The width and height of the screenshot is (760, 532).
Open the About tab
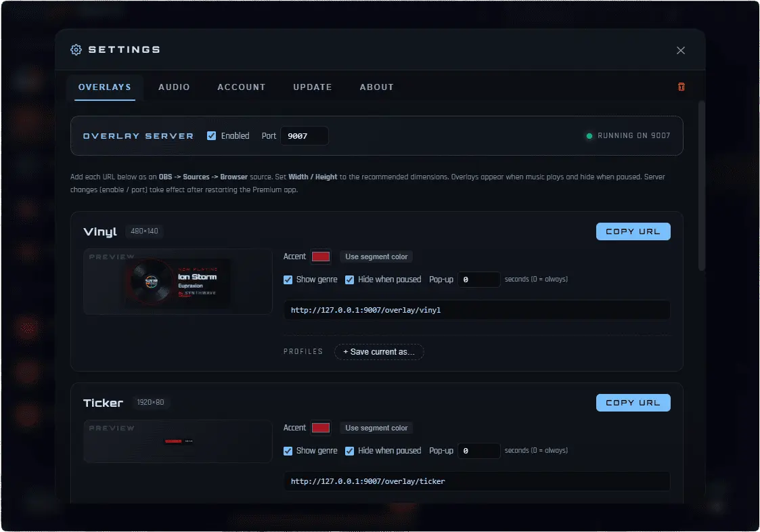click(376, 87)
